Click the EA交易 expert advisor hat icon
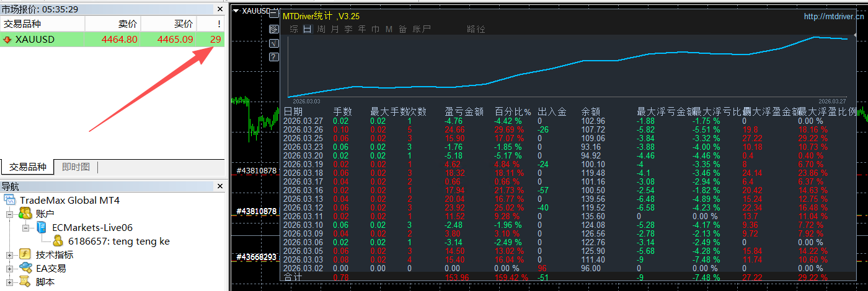This screenshot has height=291, width=868. [x=25, y=268]
